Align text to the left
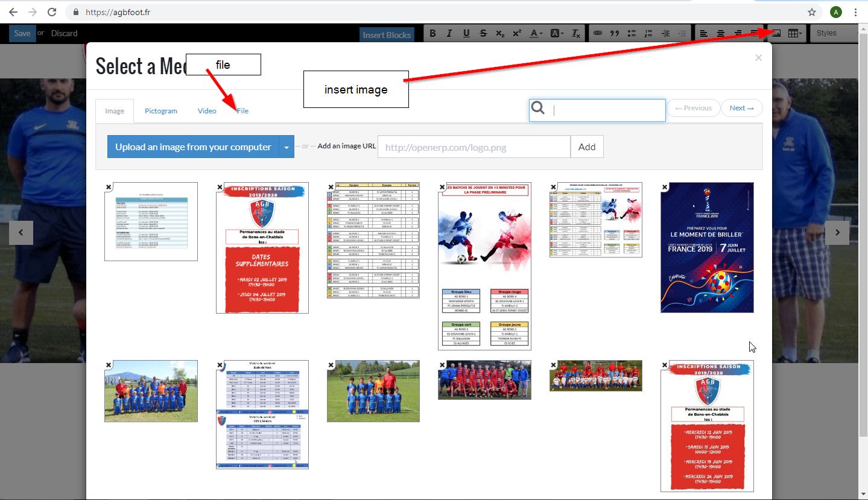 [x=704, y=34]
